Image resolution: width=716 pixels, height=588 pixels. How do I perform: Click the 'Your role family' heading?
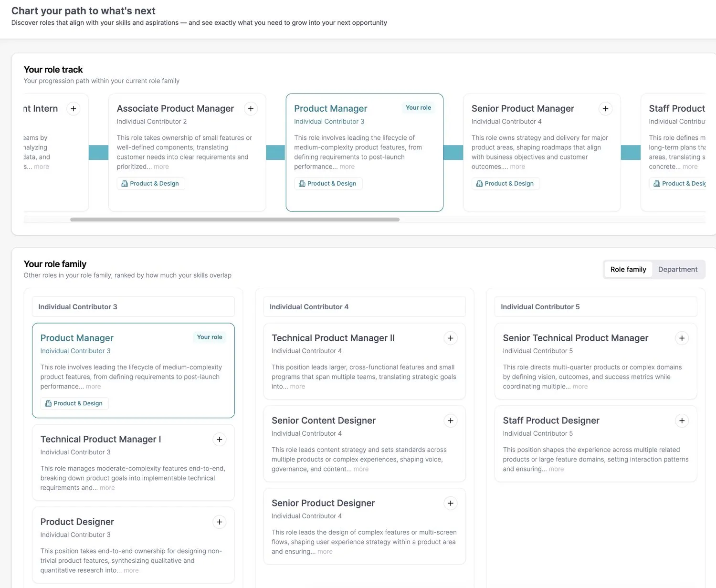click(x=55, y=264)
